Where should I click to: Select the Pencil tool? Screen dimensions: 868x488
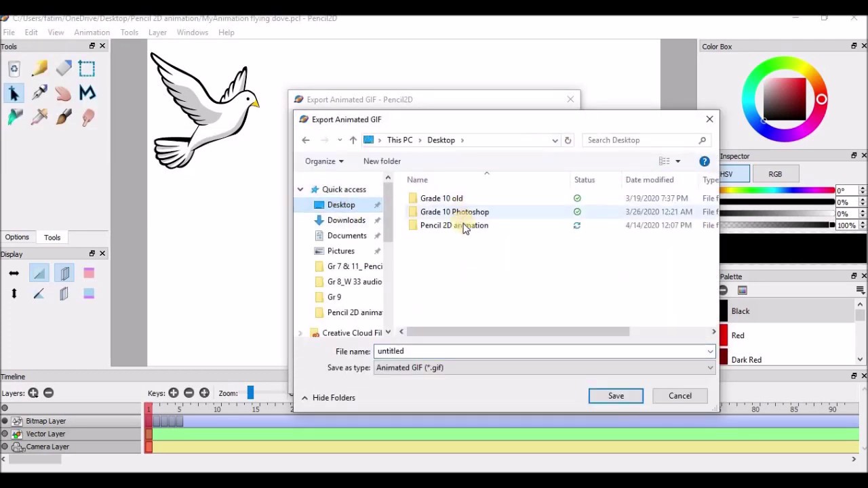(39, 68)
